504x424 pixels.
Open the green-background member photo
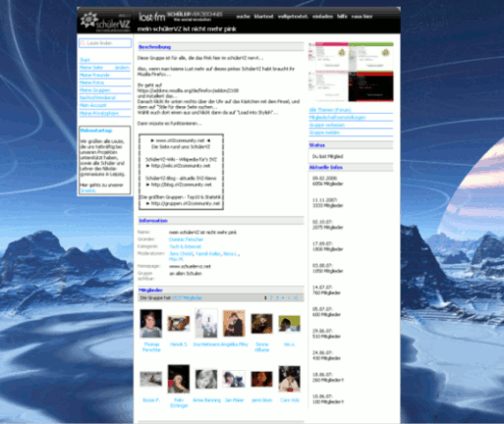[289, 323]
